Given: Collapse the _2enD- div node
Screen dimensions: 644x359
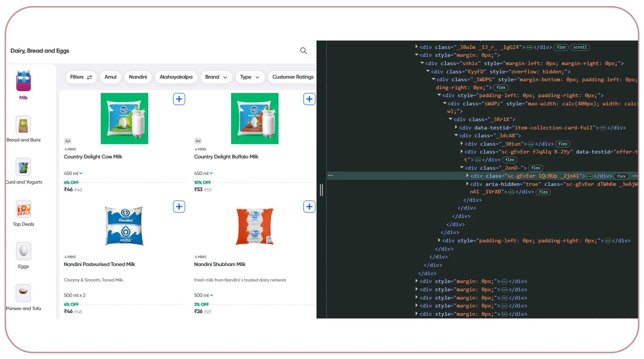Looking at the screenshot, I should tap(462, 167).
